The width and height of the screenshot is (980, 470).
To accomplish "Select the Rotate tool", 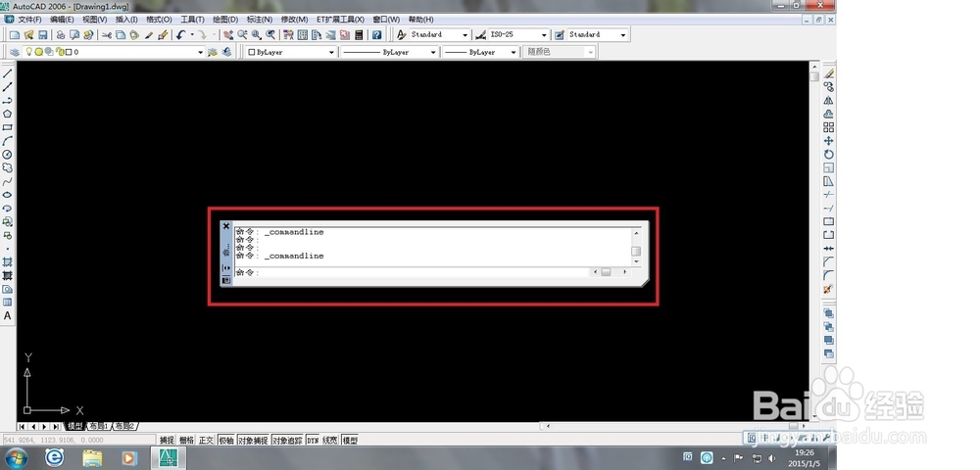I will (829, 155).
